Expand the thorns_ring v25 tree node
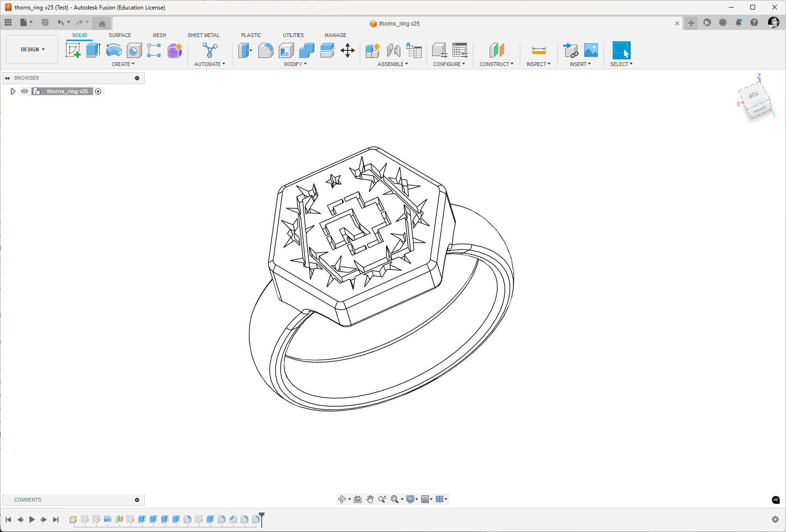786x532 pixels. coord(13,91)
